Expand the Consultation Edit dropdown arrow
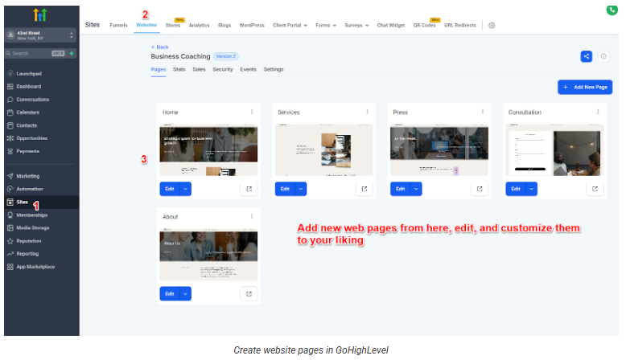This screenshot has width=626, height=364. tap(532, 189)
